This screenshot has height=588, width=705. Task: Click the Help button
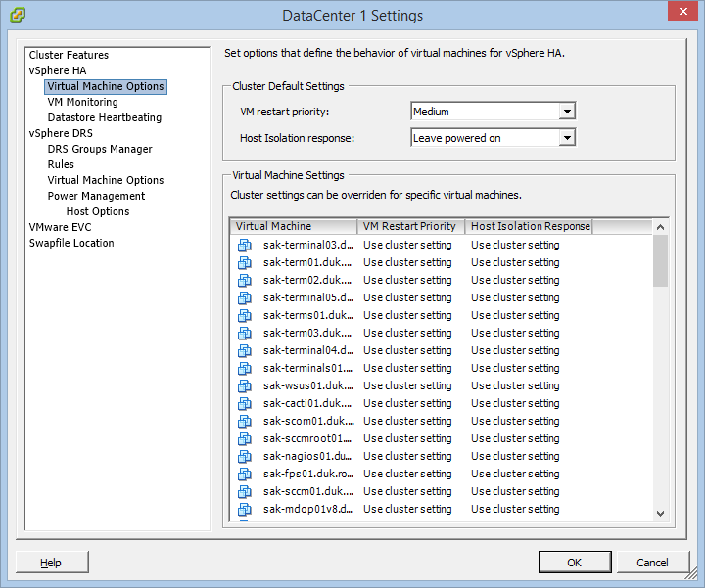[51, 563]
